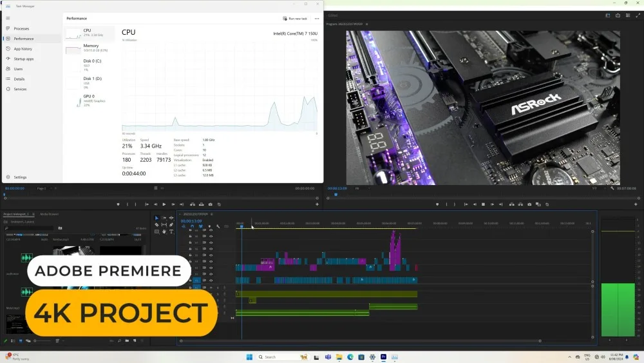The width and height of the screenshot is (644, 363).
Task: Switch to Media Browser tab
Action: (x=50, y=214)
